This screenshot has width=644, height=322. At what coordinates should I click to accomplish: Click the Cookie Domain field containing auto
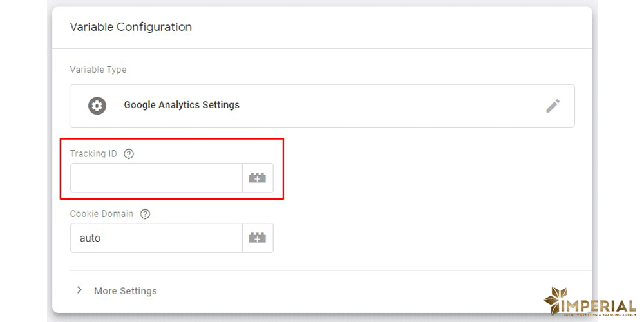click(x=156, y=238)
